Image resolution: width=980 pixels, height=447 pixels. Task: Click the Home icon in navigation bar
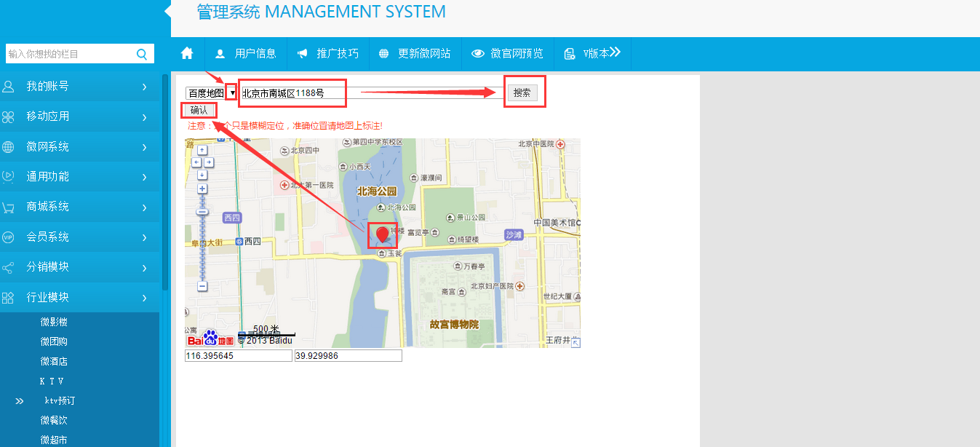[187, 53]
